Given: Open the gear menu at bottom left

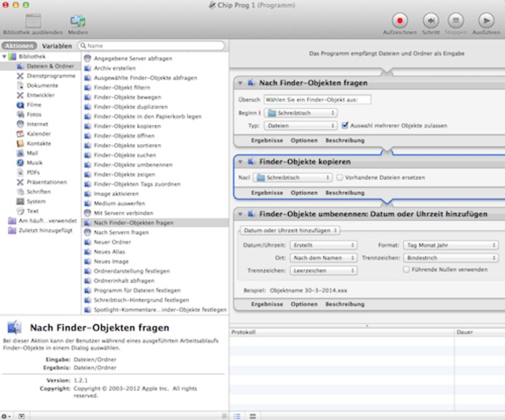Looking at the screenshot, I should [6, 416].
